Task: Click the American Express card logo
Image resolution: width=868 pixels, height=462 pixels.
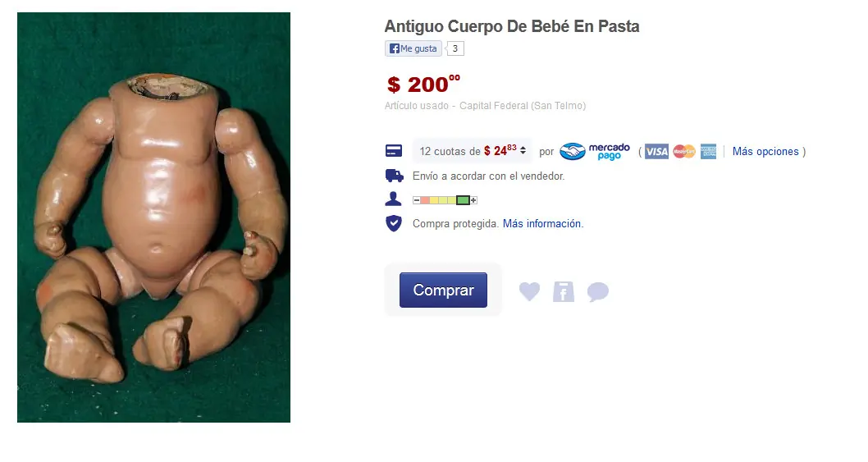Action: (x=709, y=151)
